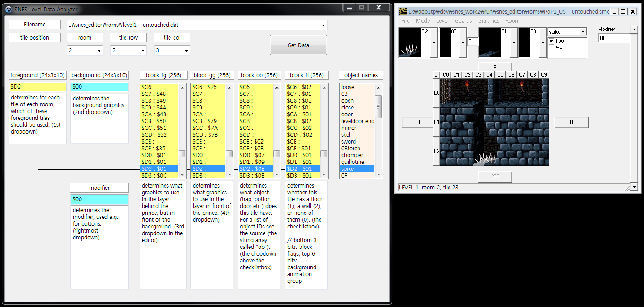644x307 pixels.
Task: Click the small 0 input box between thumbnails
Action: [x=472, y=41]
